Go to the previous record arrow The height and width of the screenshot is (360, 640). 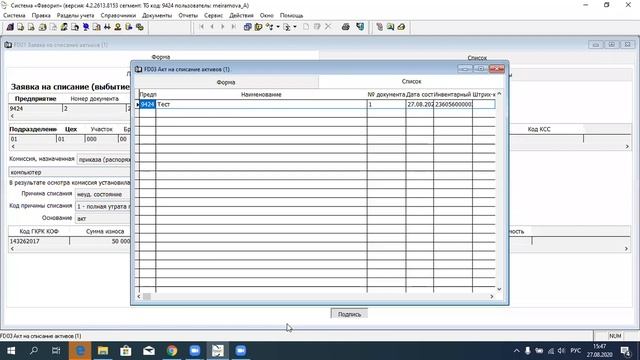tap(212, 27)
